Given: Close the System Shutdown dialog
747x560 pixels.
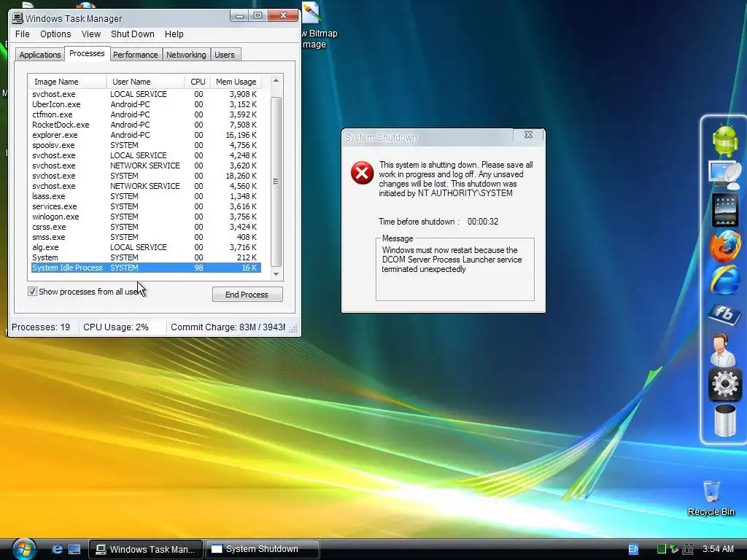Looking at the screenshot, I should tap(528, 135).
